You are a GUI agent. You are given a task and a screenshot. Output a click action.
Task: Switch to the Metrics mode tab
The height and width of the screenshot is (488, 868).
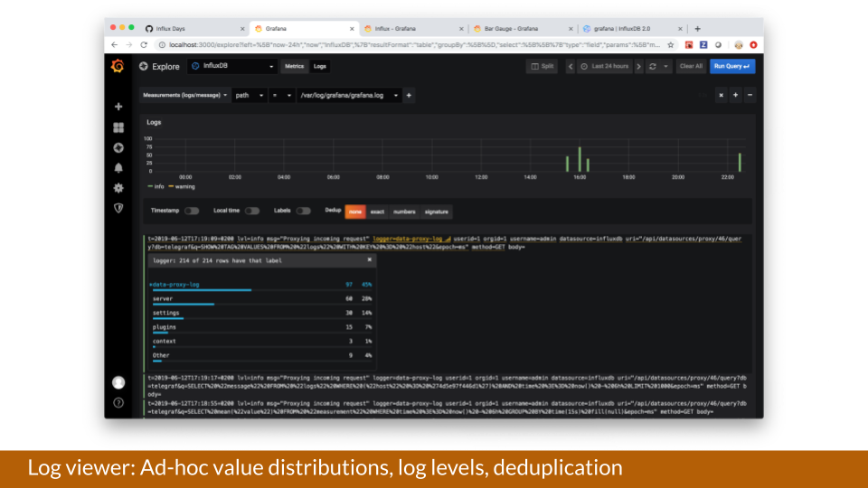coord(294,66)
